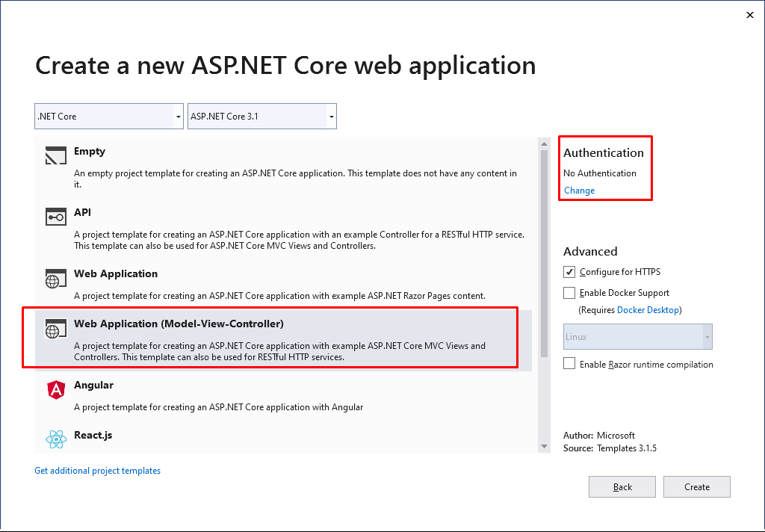Click the red Angular logo icon
This screenshot has height=532, width=765.
[56, 389]
